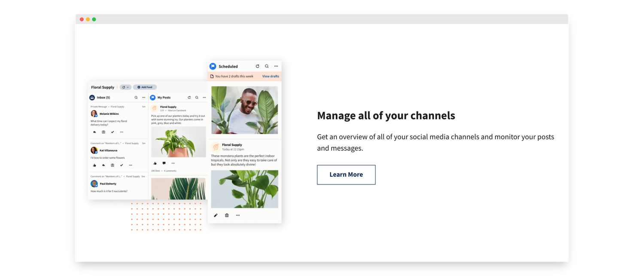Like Kat Villanueva's comment with the thumbs up

[x=94, y=165]
